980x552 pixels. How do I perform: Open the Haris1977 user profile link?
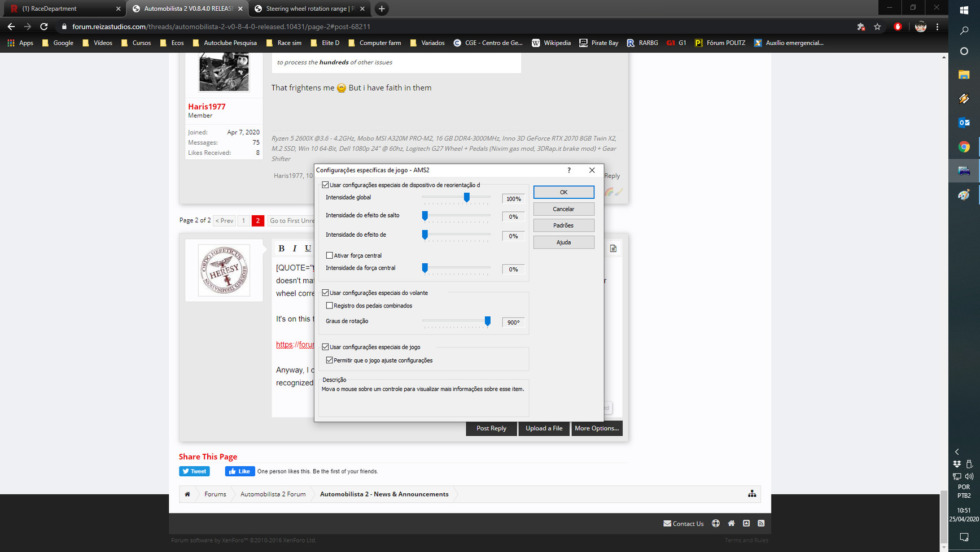pyautogui.click(x=207, y=106)
